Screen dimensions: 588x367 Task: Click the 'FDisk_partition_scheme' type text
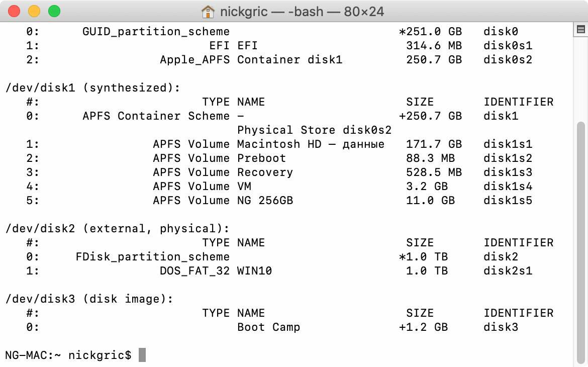pyautogui.click(x=153, y=257)
